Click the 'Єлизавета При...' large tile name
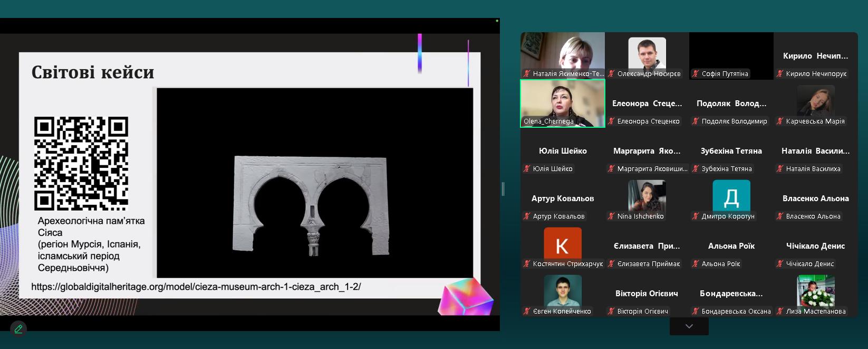 tap(647, 246)
